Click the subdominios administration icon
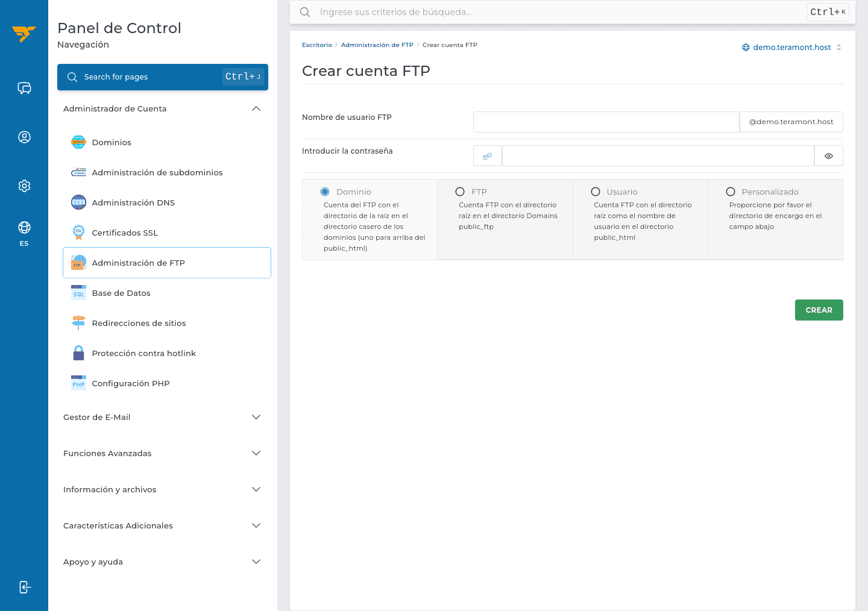868x611 pixels. tap(78, 172)
